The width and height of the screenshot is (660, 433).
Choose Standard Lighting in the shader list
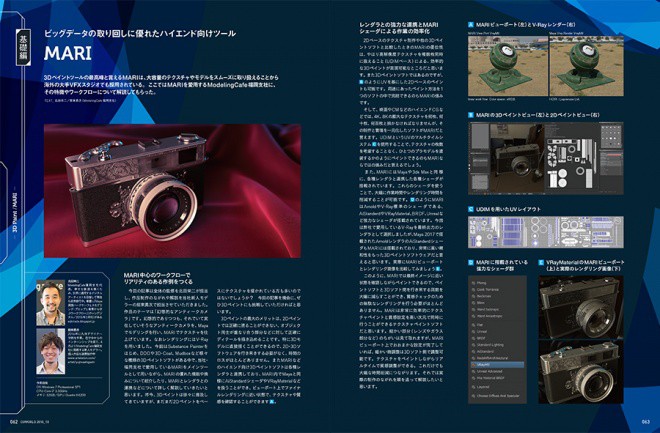tap(490, 345)
